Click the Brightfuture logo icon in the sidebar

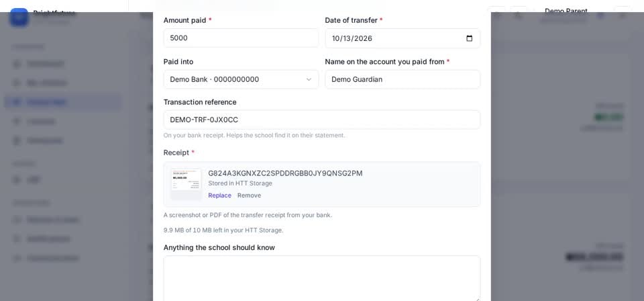(x=19, y=17)
